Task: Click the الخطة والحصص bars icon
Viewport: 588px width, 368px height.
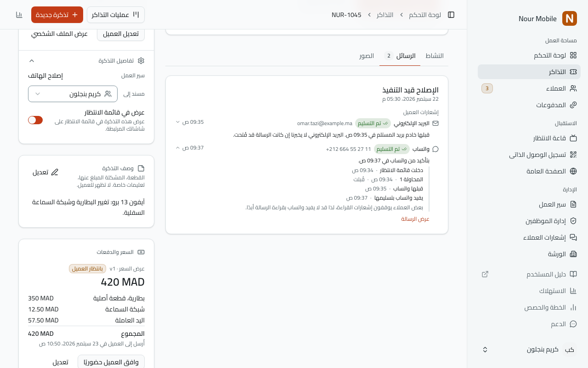Action: pyautogui.click(x=573, y=307)
